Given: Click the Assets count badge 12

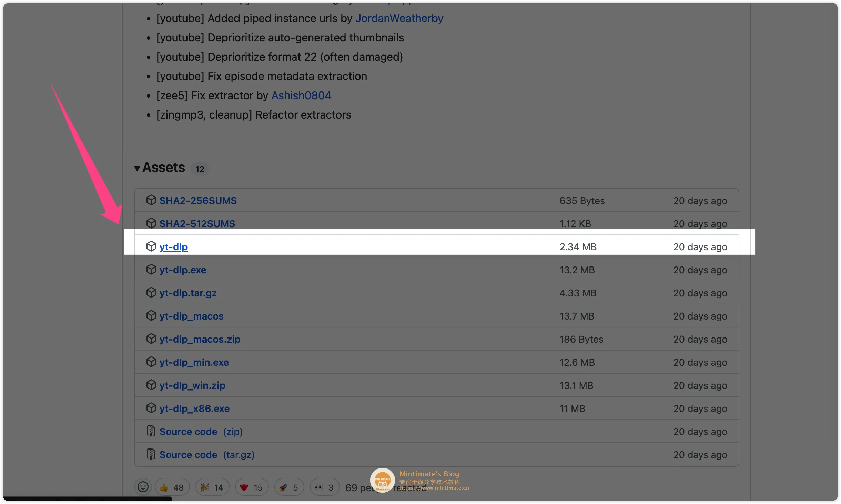Looking at the screenshot, I should (x=200, y=169).
